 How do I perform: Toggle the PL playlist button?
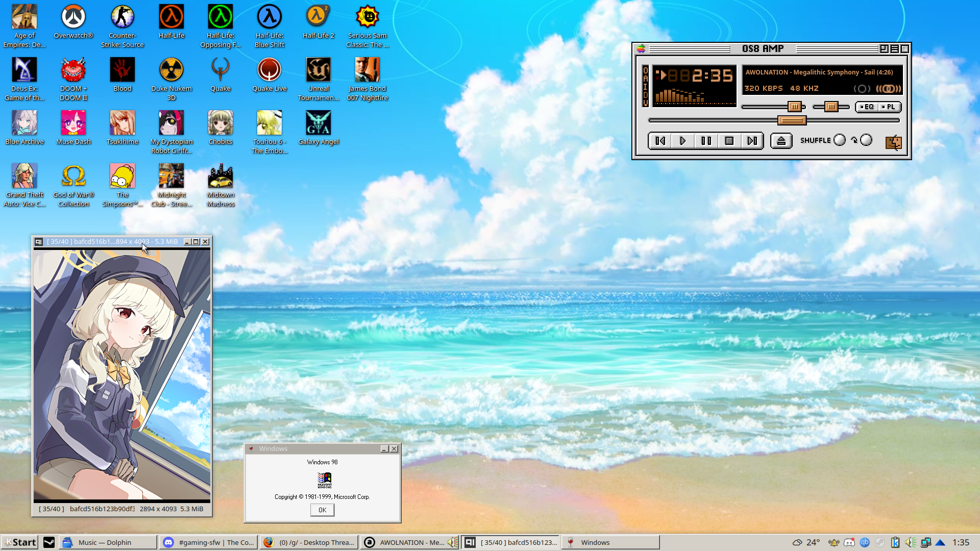tap(890, 107)
